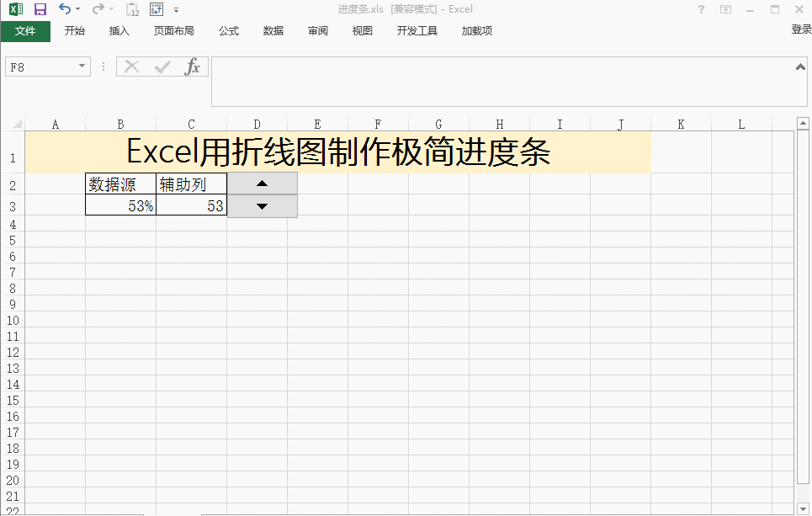The height and width of the screenshot is (516, 812).
Task: Confirm entry with the checkmark icon
Action: pyautogui.click(x=162, y=66)
